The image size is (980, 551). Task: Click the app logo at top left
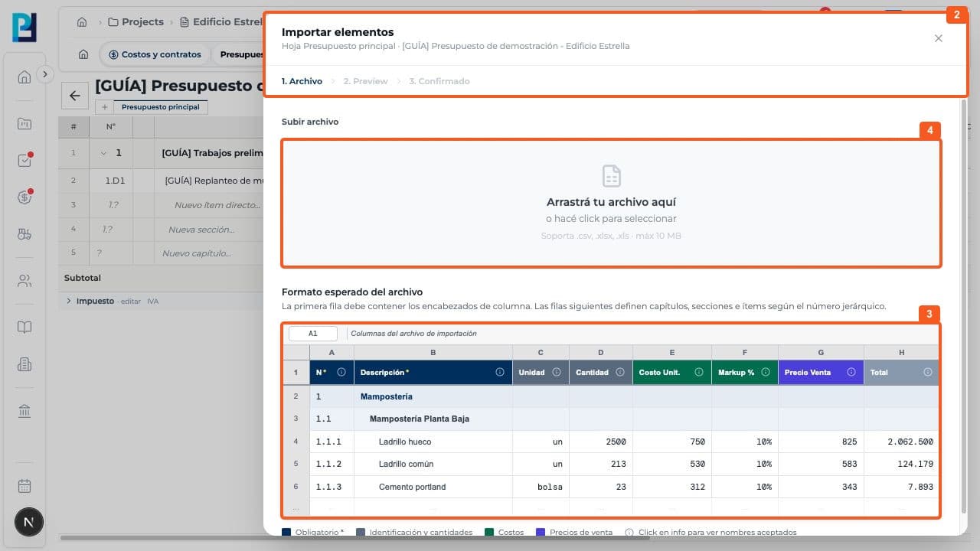coord(24,27)
